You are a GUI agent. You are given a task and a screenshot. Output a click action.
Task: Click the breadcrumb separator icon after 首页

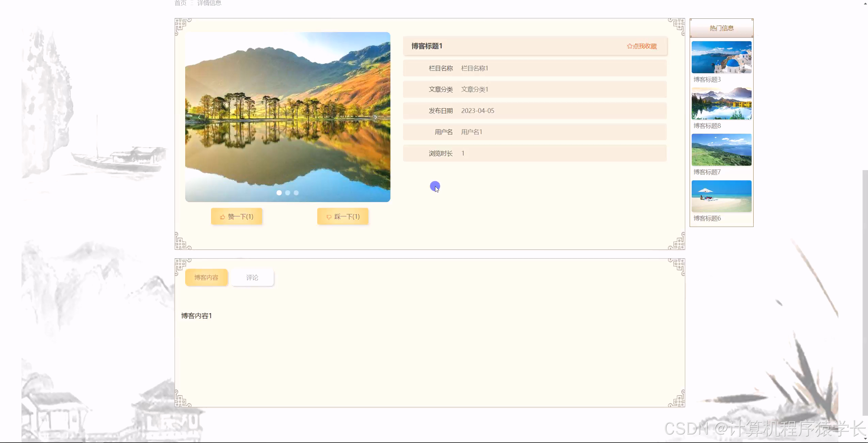[192, 3]
